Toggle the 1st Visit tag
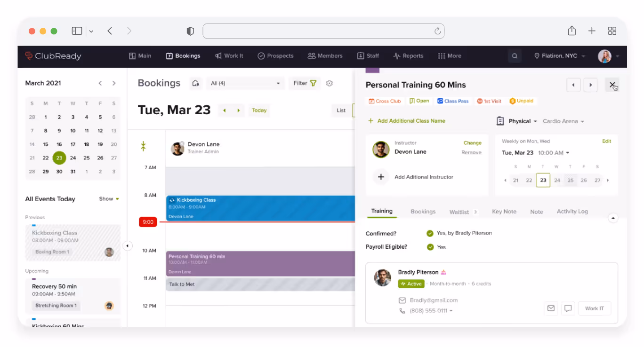 click(x=489, y=101)
